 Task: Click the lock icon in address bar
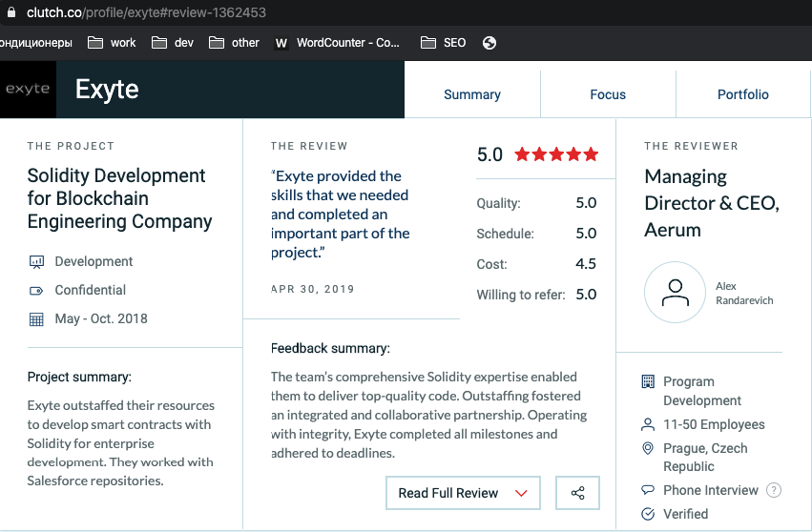point(10,12)
